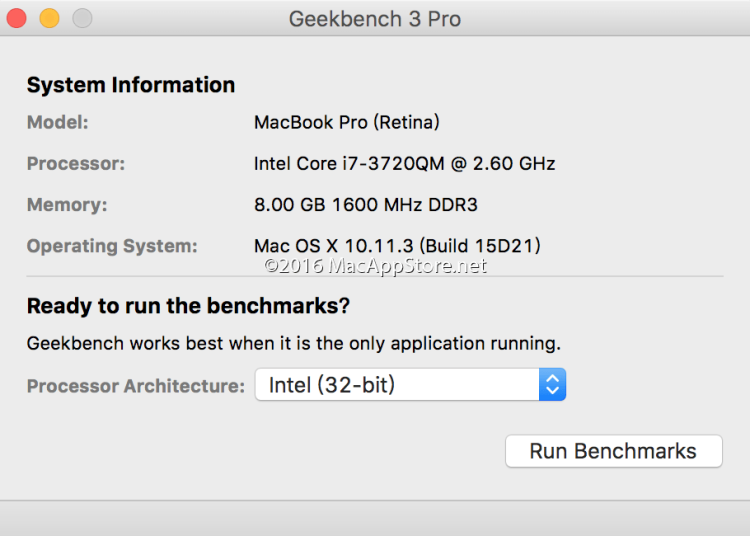The height and width of the screenshot is (536, 750).
Task: Click the blue up-down arrows of architecture popup
Action: [553, 385]
